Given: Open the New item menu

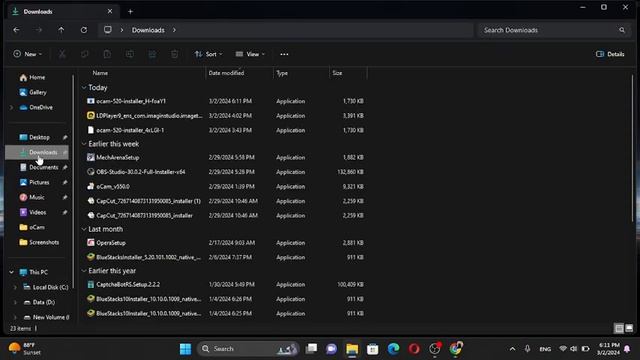Looking at the screenshot, I should (x=27, y=54).
